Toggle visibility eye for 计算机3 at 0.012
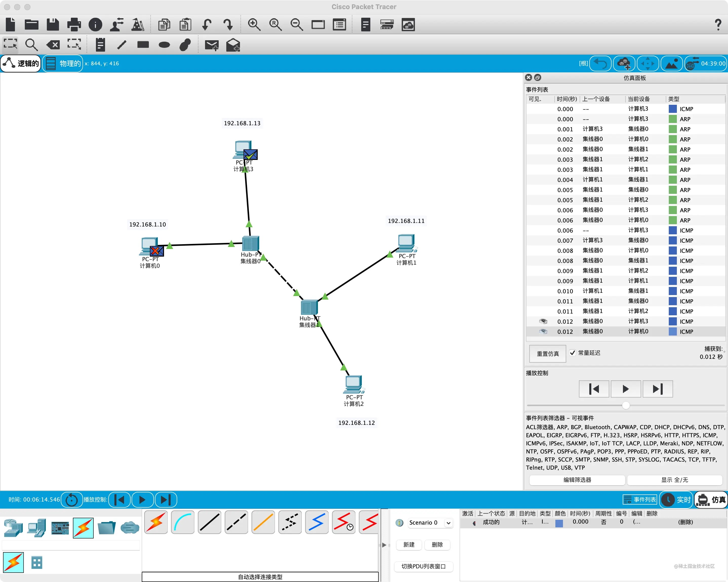This screenshot has height=582, width=728. (543, 321)
